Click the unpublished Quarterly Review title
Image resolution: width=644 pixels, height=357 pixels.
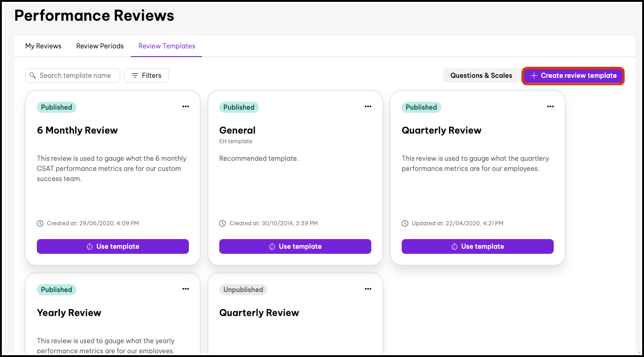click(259, 313)
